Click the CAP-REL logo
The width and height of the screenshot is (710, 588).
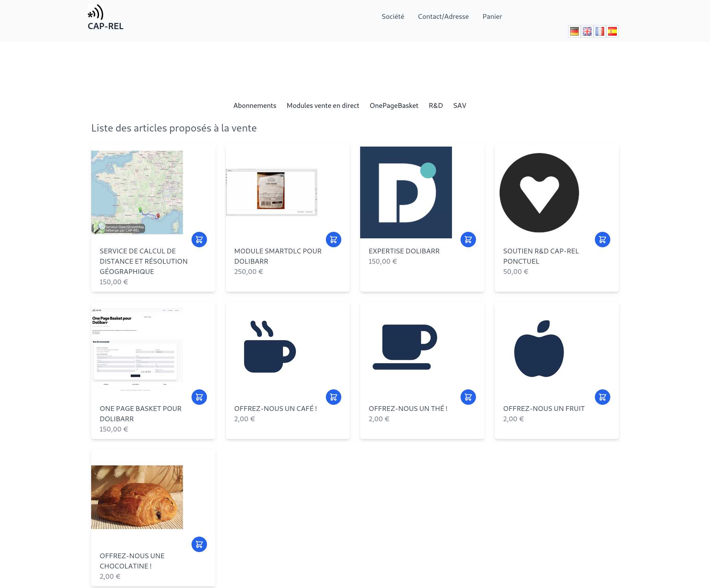pyautogui.click(x=105, y=17)
